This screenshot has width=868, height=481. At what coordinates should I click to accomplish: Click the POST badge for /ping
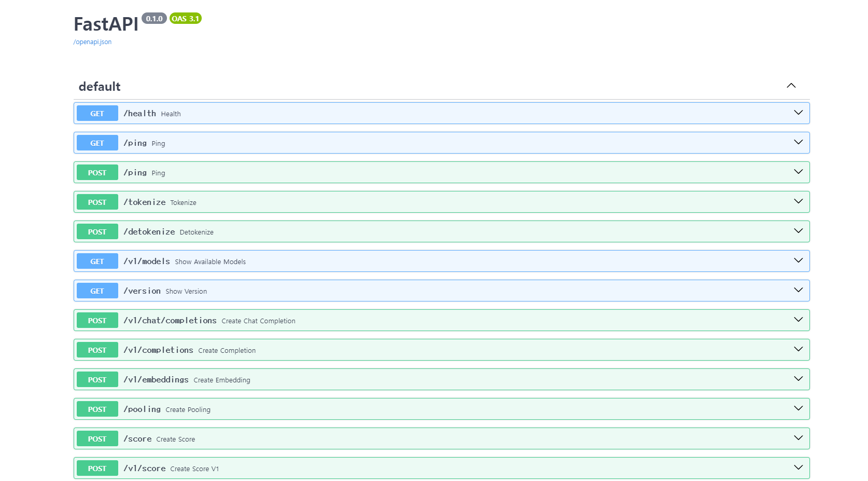[x=97, y=172]
